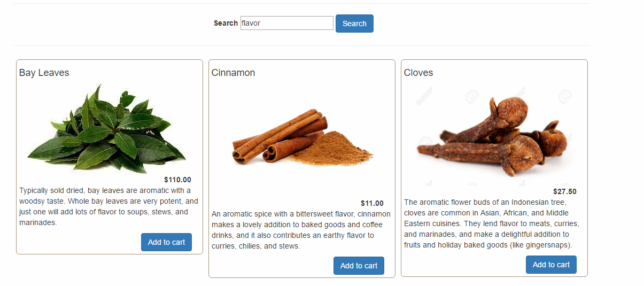
Task: Select the Cinnamon product title
Action: 233,73
